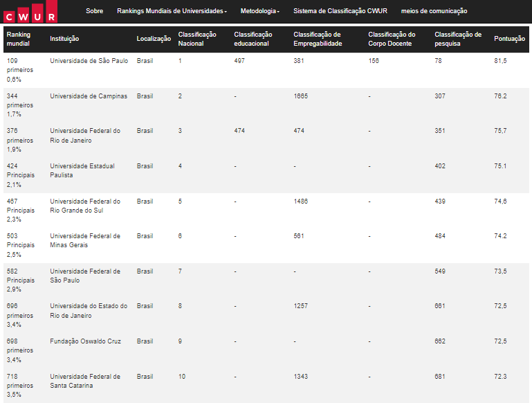Click world ranking 467 cell
532x403 pixels.
point(21,211)
